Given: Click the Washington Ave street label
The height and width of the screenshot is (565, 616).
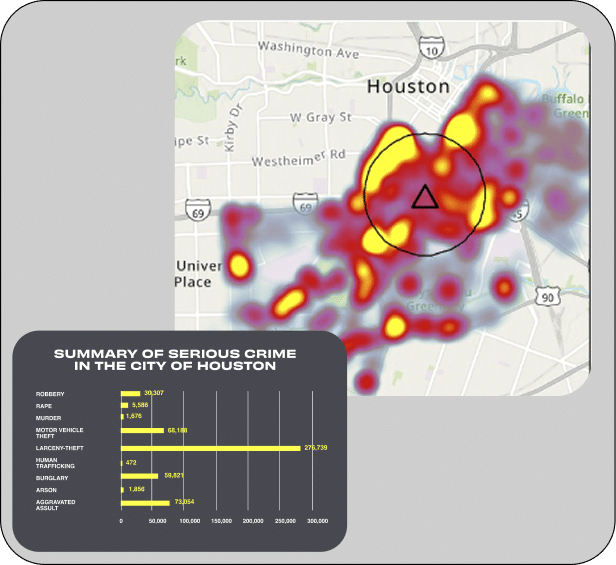Looking at the screenshot, I should click(307, 49).
